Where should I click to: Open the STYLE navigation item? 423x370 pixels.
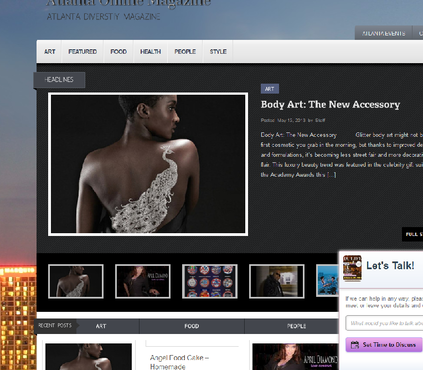(218, 52)
